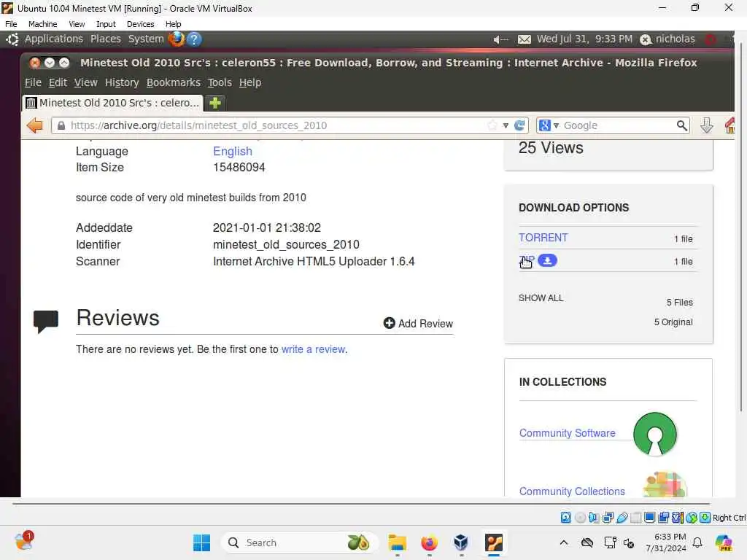747x560 pixels.
Task: Open the Firefox File menu
Action: [x=33, y=82]
